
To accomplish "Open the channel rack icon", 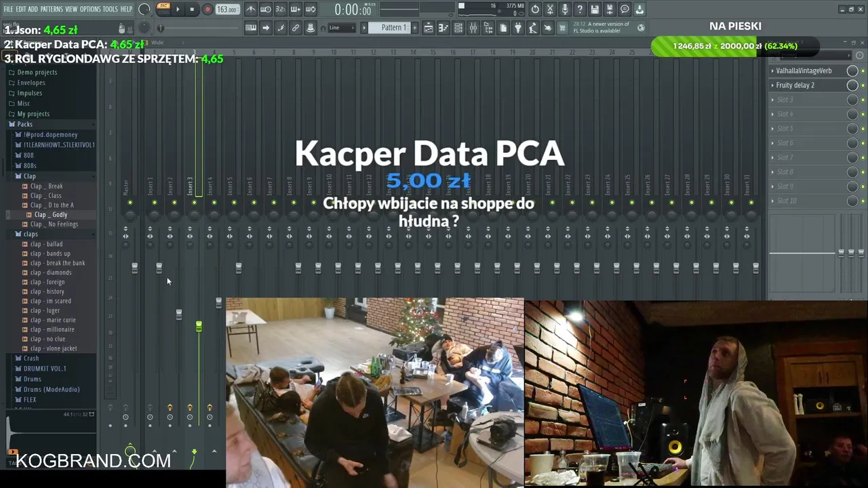I will pyautogui.click(x=458, y=28).
